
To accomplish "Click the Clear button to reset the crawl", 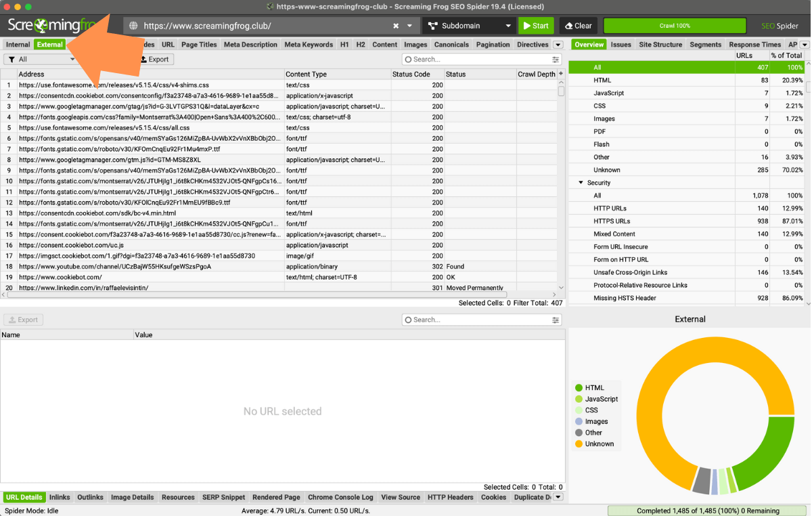I will click(x=579, y=25).
